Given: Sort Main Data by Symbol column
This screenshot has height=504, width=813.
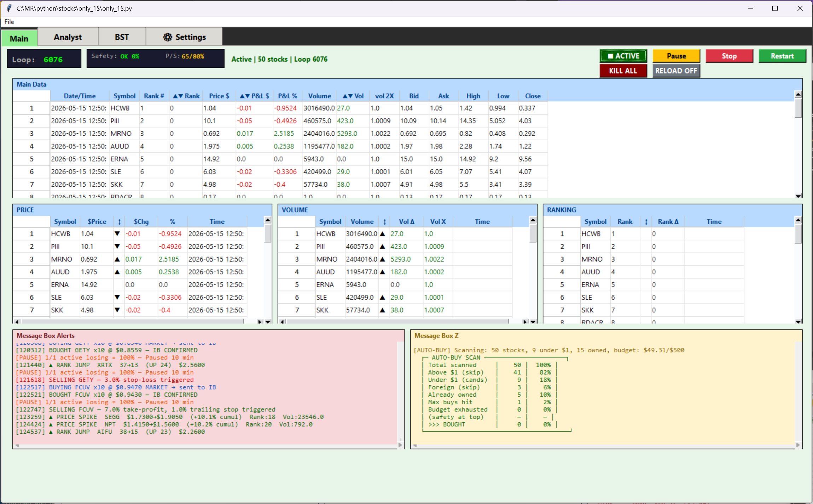Looking at the screenshot, I should [124, 96].
